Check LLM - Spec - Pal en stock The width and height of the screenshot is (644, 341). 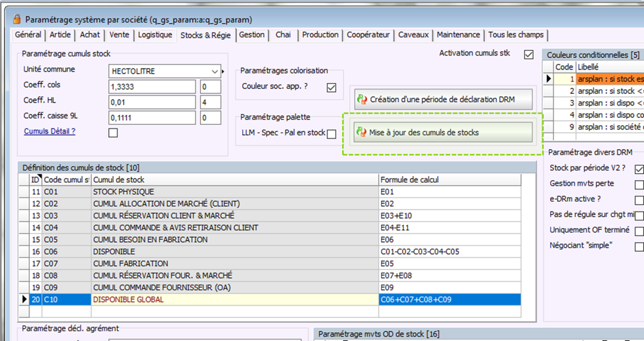(331, 134)
